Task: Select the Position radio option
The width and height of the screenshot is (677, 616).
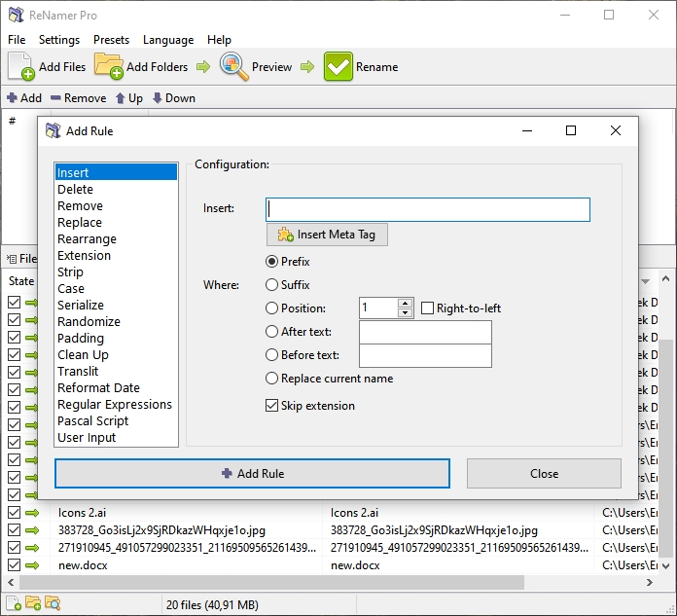Action: 271,308
